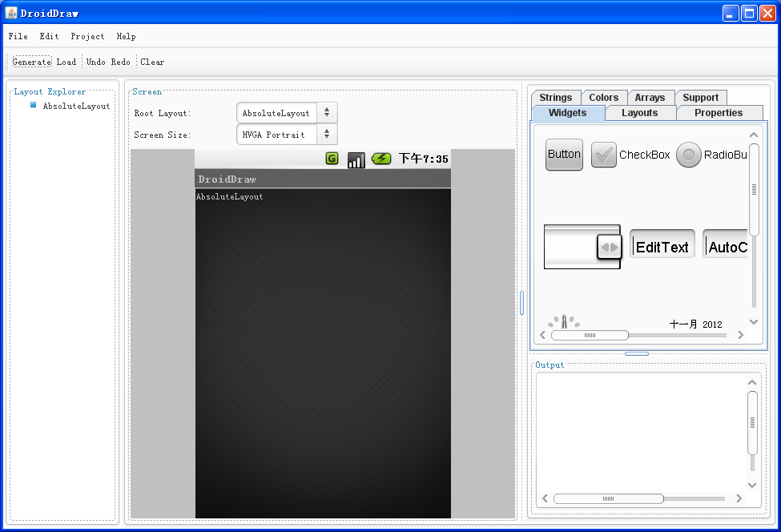The width and height of the screenshot is (781, 532).
Task: Click the Clear toolbar button
Action: pos(152,62)
